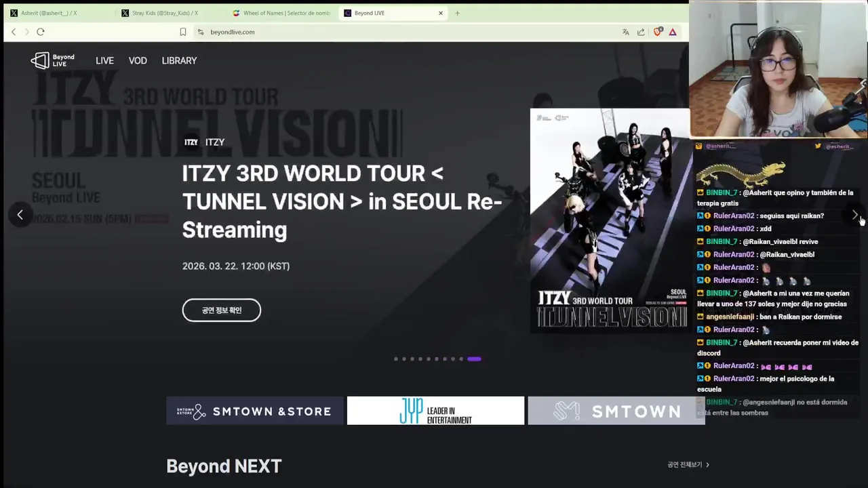Image resolution: width=868 pixels, height=488 pixels.
Task: Click the translate page icon
Action: click(x=626, y=32)
